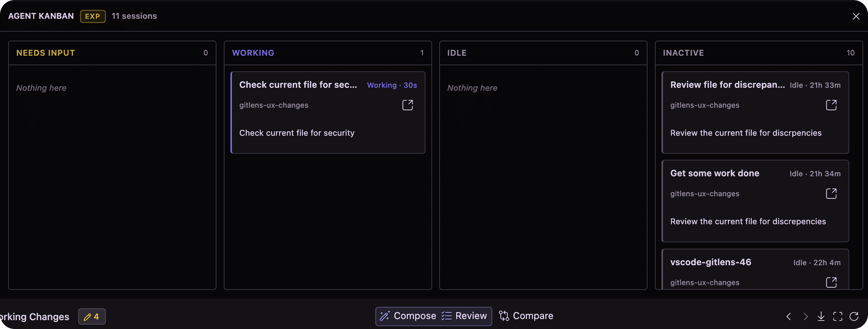
Task: Click the Working column header
Action: pyautogui.click(x=328, y=53)
